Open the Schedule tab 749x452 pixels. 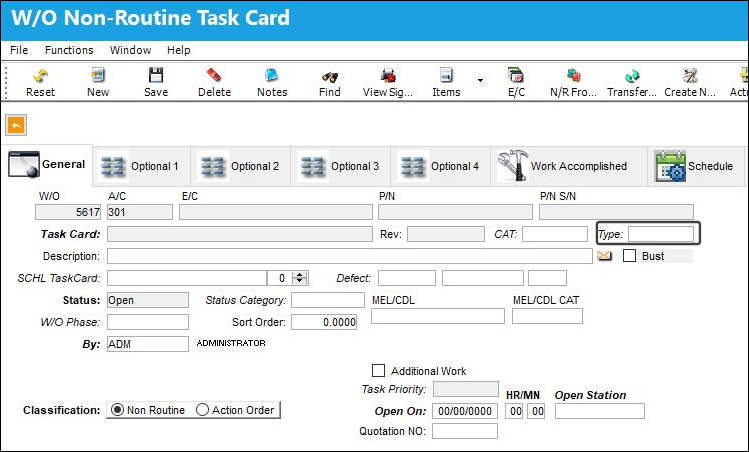[x=696, y=166]
